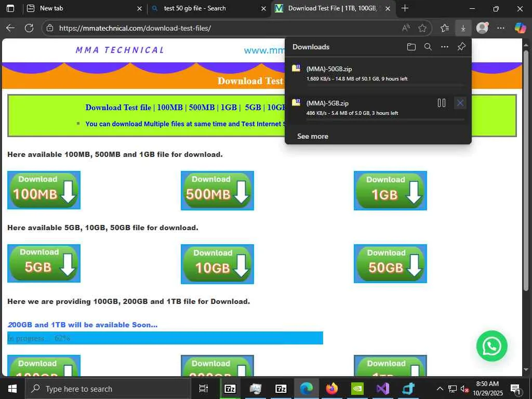Open the notification center icon
532x399 pixels.
point(516,389)
